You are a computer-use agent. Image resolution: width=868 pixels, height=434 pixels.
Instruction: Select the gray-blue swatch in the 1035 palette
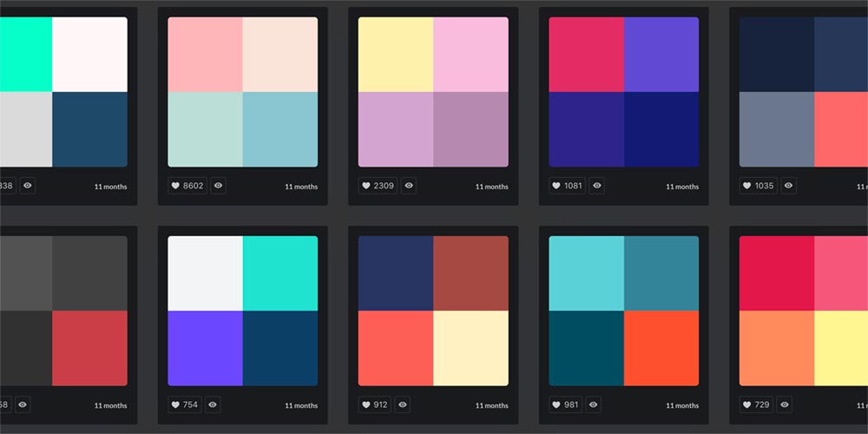(x=777, y=129)
